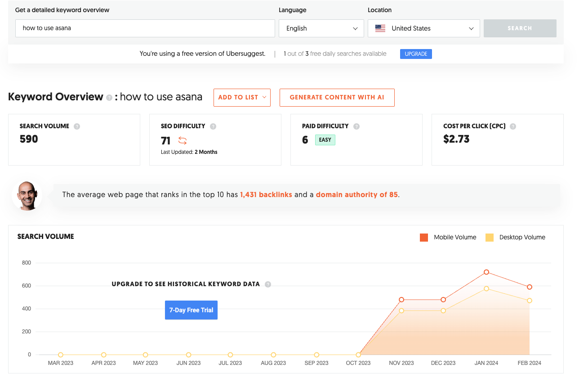The width and height of the screenshot is (588, 382).
Task: Click the Cost Per Click help icon
Action: coord(513,126)
